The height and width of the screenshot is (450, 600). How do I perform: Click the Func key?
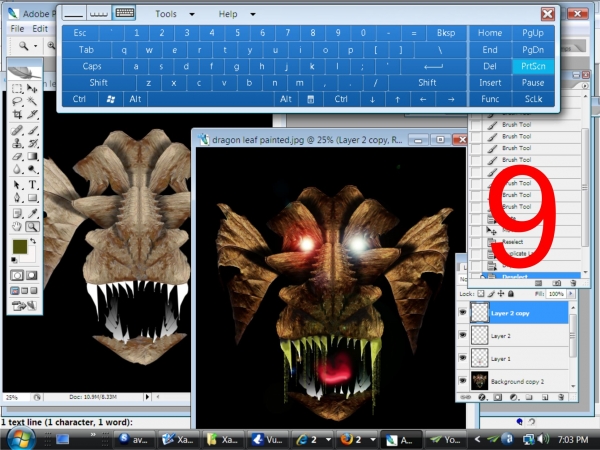click(x=490, y=99)
